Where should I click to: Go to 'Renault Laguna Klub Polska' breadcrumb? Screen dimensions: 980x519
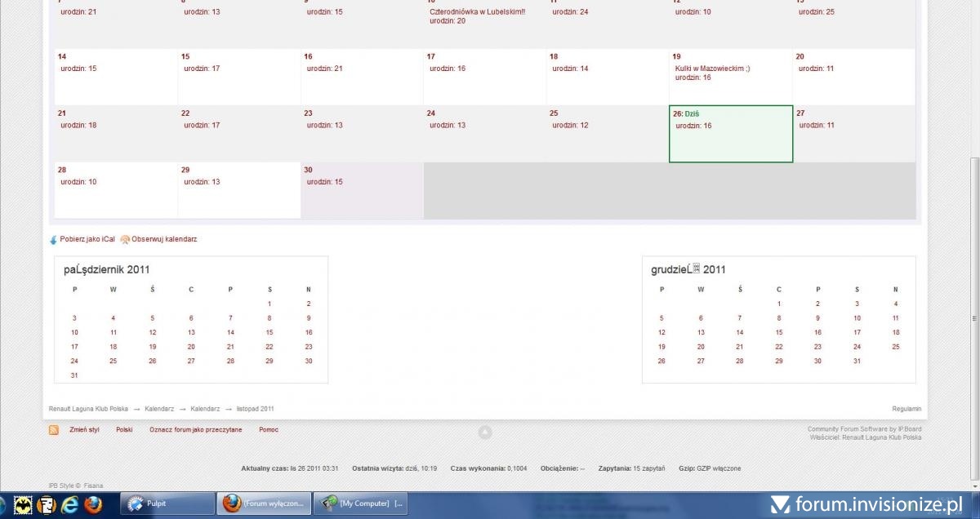pos(88,409)
